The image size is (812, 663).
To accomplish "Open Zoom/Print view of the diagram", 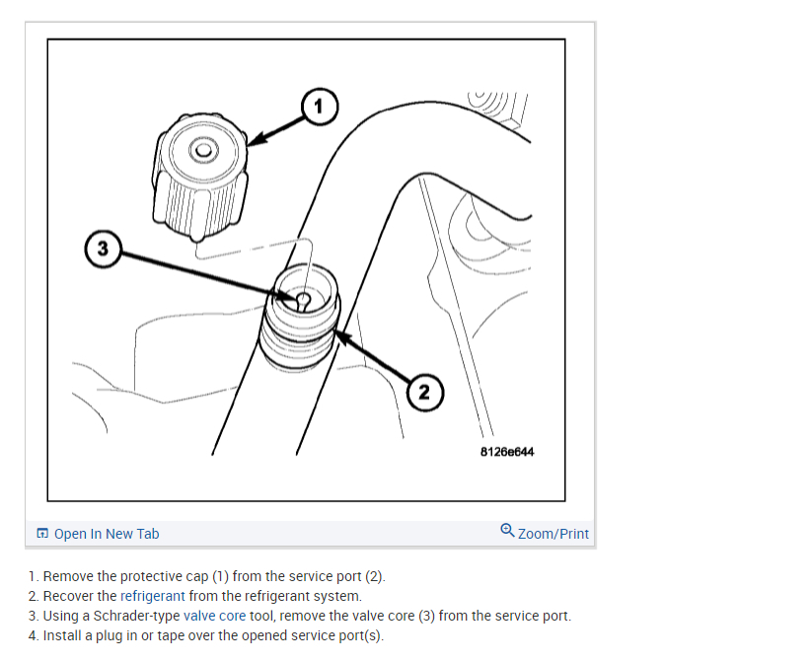I will (x=545, y=533).
